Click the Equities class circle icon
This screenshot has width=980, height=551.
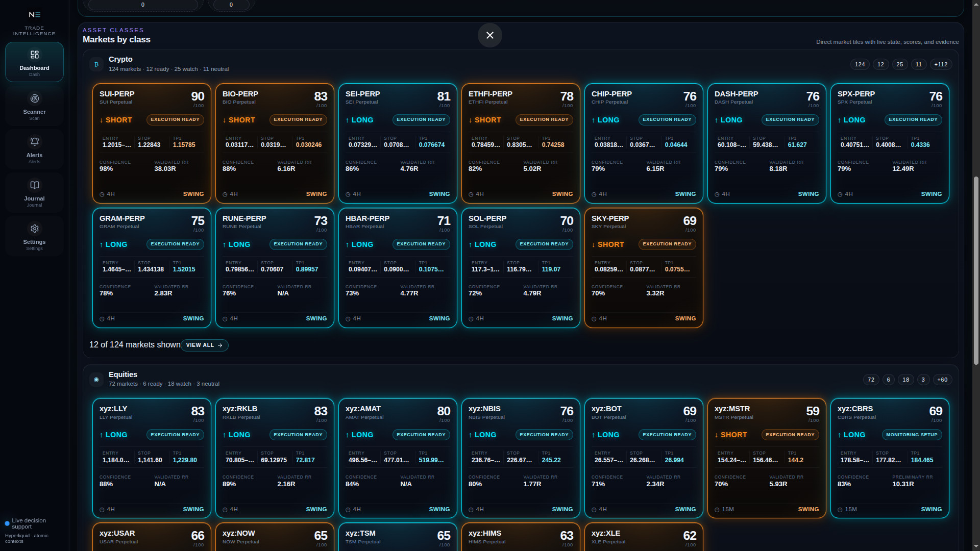96,380
